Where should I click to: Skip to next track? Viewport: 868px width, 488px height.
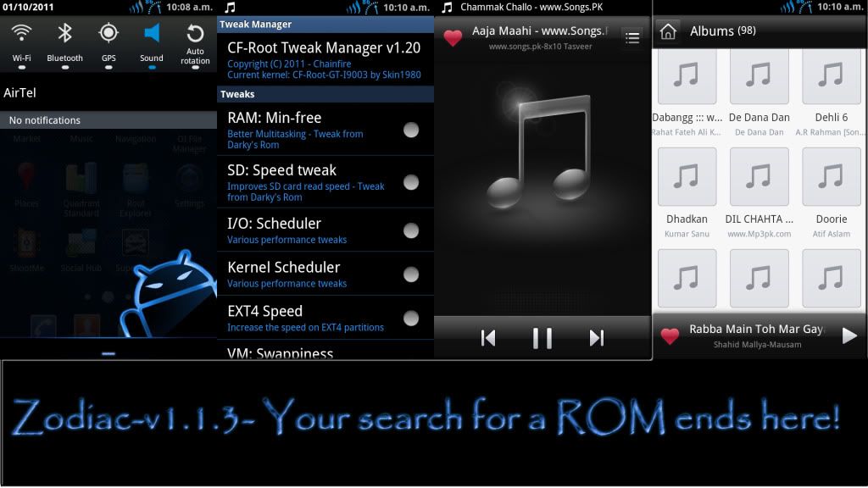(597, 338)
